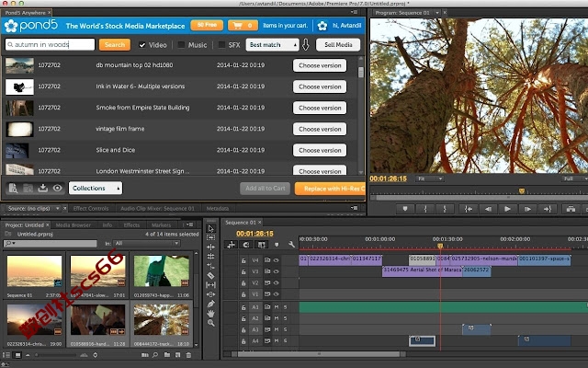
Task: Toggle snap in timeline
Action: 246,245
